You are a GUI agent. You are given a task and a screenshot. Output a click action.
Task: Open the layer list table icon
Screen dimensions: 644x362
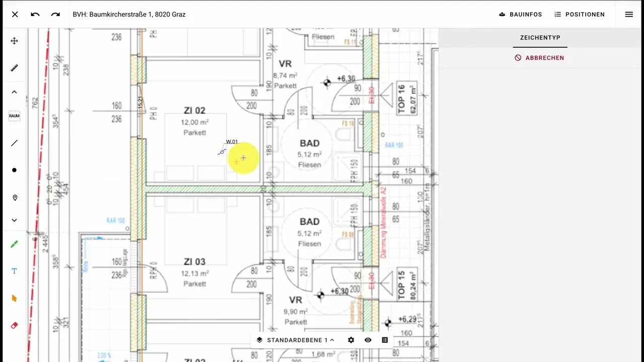[x=385, y=340]
